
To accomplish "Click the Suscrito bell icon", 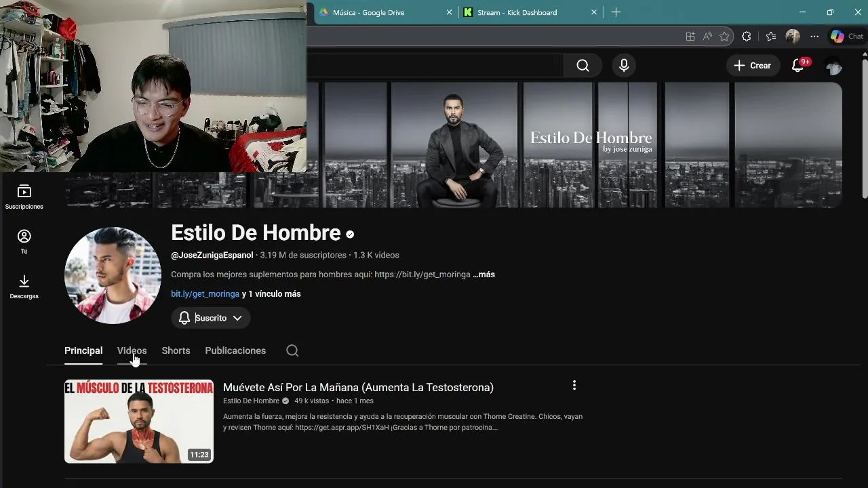I will (x=184, y=318).
